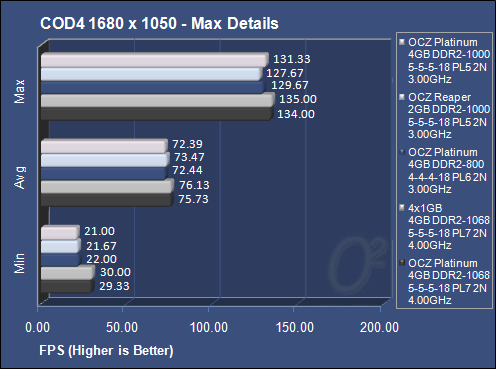Click the navy Min bar at 22.00

(61, 260)
